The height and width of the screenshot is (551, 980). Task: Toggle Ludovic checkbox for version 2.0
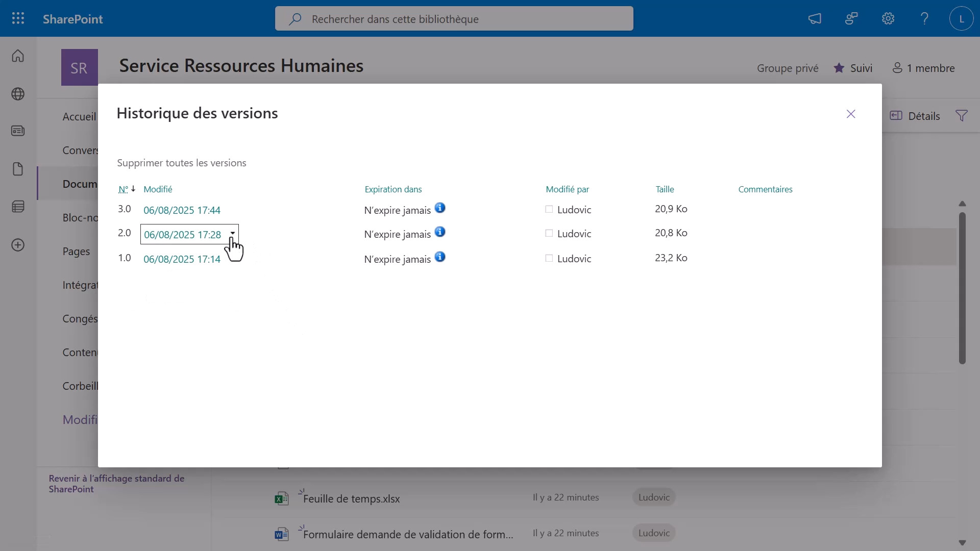549,233
